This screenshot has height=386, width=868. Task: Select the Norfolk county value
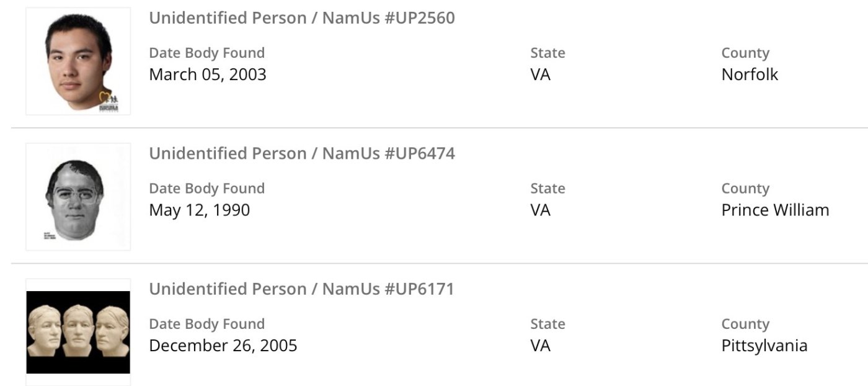pos(750,74)
